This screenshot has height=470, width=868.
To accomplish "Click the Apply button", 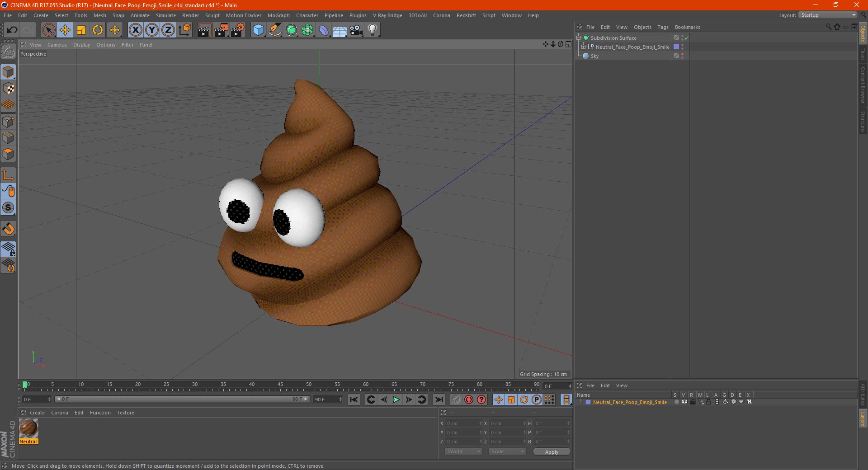I will 552,452.
